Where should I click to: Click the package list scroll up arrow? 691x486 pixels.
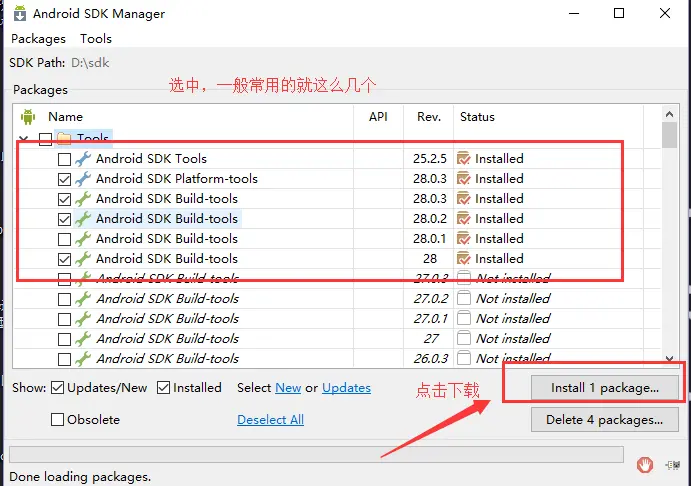pyautogui.click(x=669, y=114)
